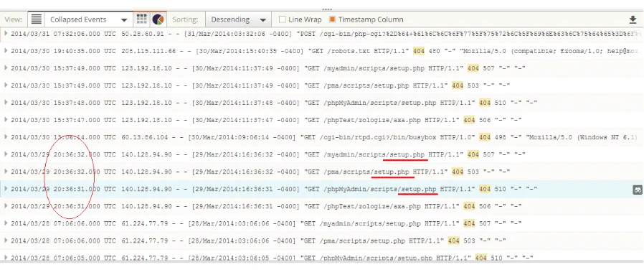Screen dimensions: 644x270
Task: Expand the 07:06:06 /myadmin event from 61.224.77.79
Action: point(6,223)
